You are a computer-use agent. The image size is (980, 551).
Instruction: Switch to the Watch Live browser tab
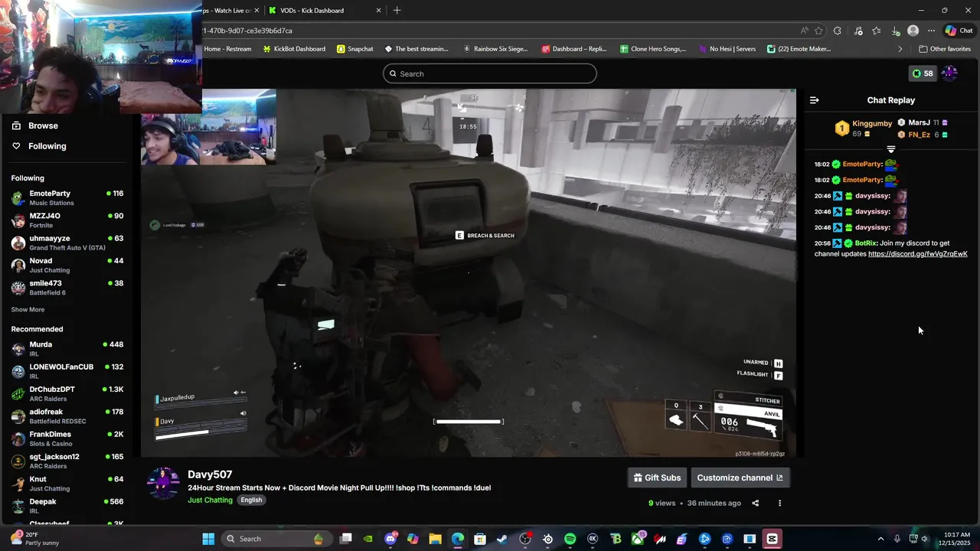pyautogui.click(x=228, y=11)
